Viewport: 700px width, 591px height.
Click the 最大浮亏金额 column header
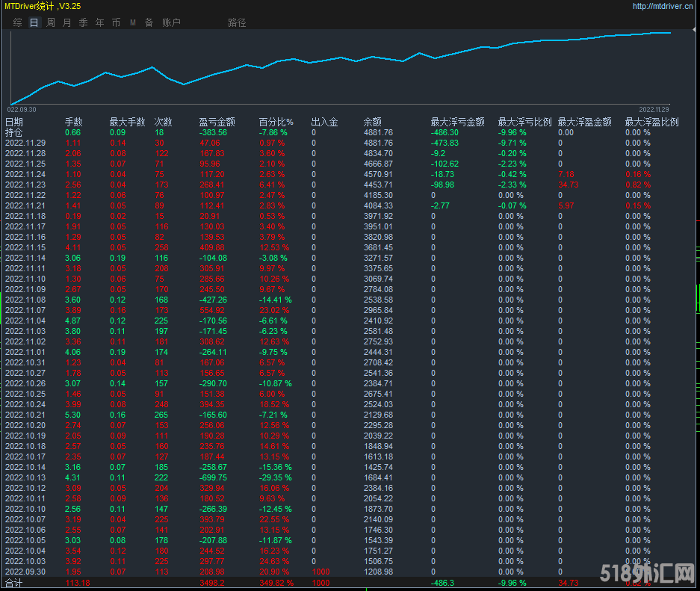[457, 122]
